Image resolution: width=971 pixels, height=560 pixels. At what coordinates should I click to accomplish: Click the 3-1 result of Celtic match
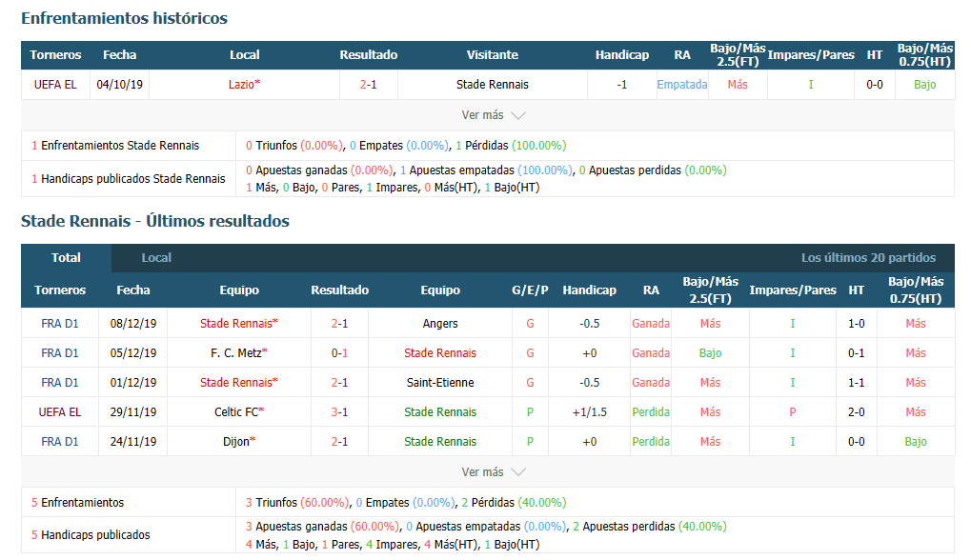[x=339, y=412]
